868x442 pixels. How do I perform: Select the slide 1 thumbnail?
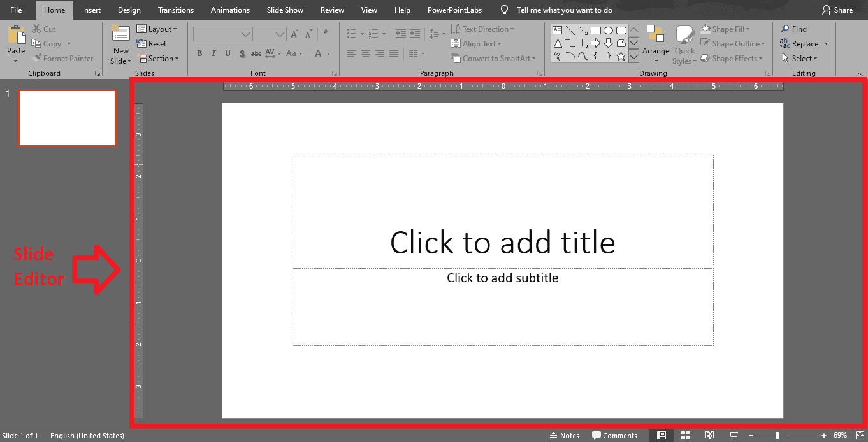pyautogui.click(x=67, y=118)
